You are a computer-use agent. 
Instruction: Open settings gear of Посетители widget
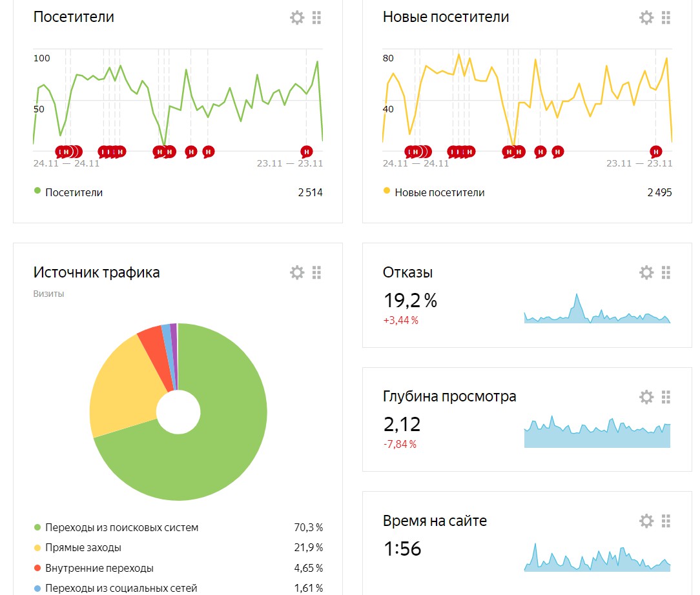[297, 17]
